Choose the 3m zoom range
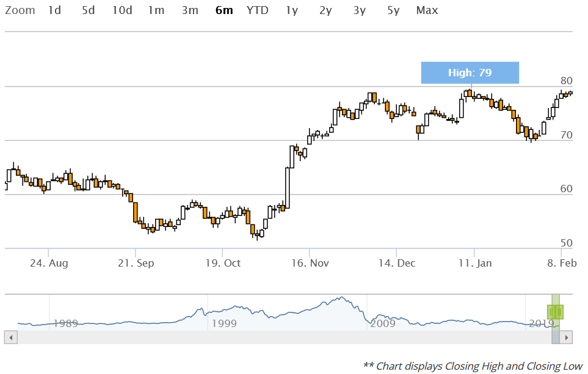588x374 pixels. pos(190,10)
